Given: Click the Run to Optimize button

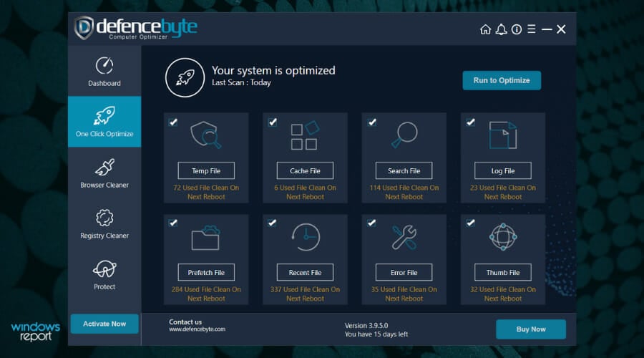Looking at the screenshot, I should [502, 80].
